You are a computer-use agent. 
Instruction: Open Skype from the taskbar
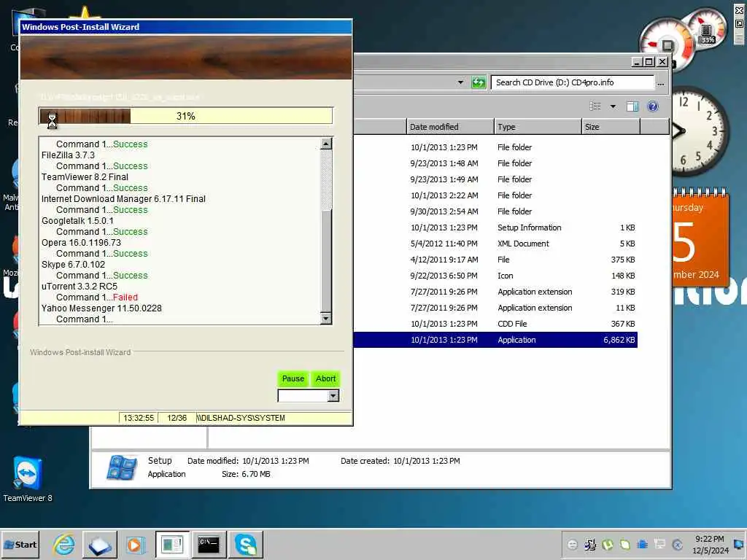(246, 544)
